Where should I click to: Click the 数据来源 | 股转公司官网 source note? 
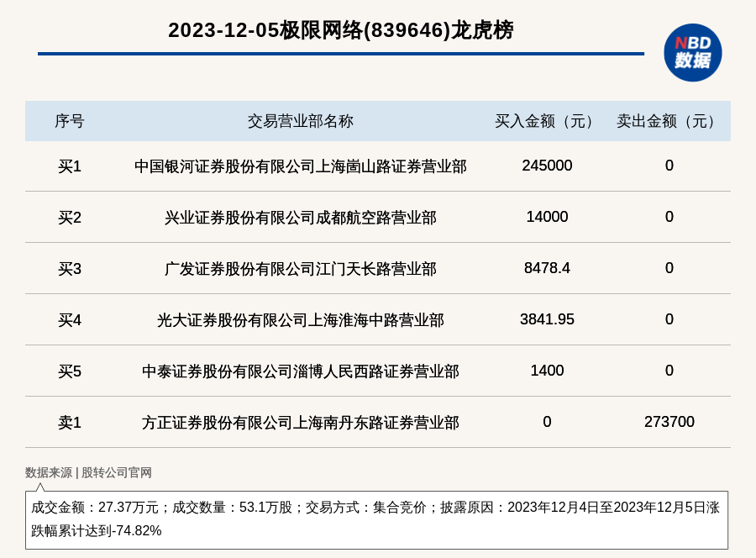coord(88,472)
